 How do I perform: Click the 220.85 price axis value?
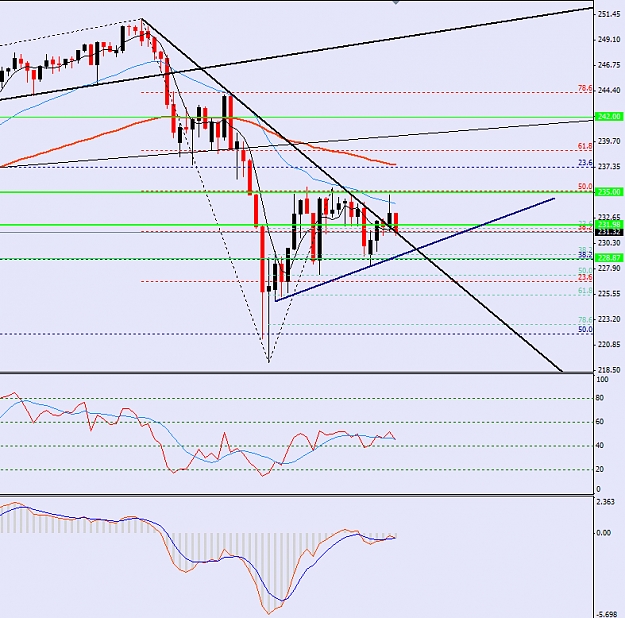tap(609, 344)
